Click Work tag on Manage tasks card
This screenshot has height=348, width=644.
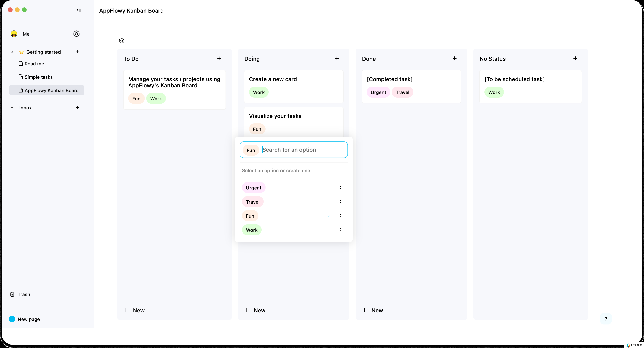156,98
